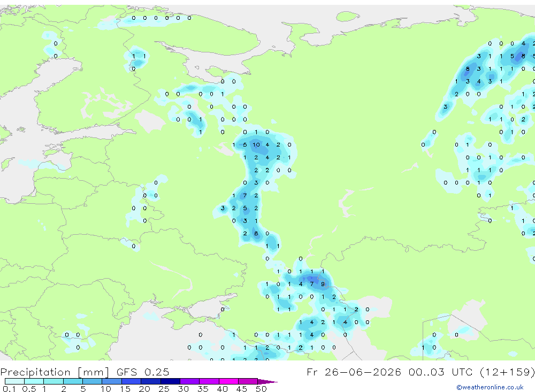Click the legend swatch for 2–5 mm
Image resolution: width=535 pixels, height=392 pixels.
pos(73,381)
